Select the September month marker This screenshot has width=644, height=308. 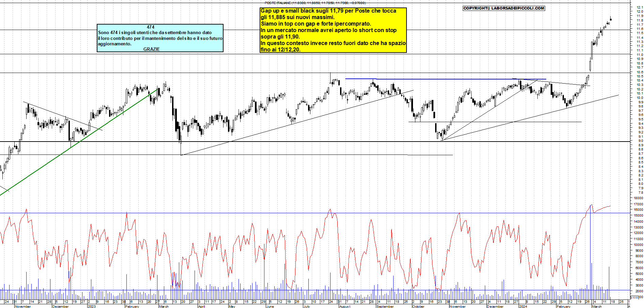(385, 306)
